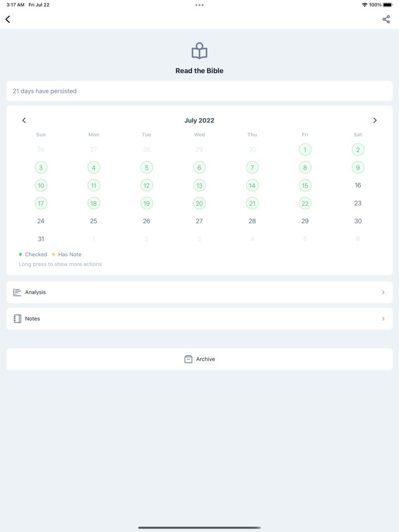
Task: Go to next month arrow
Action: tap(374, 120)
